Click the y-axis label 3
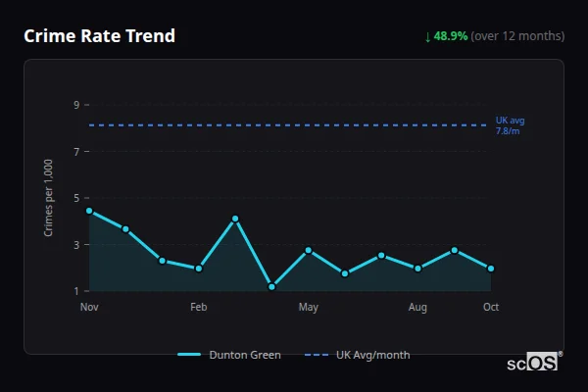Screen dimensions: 588x392 tap(76, 245)
